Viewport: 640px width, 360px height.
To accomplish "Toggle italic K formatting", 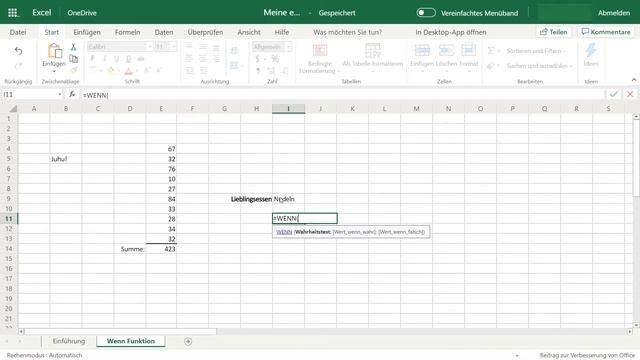I will 104,59.
